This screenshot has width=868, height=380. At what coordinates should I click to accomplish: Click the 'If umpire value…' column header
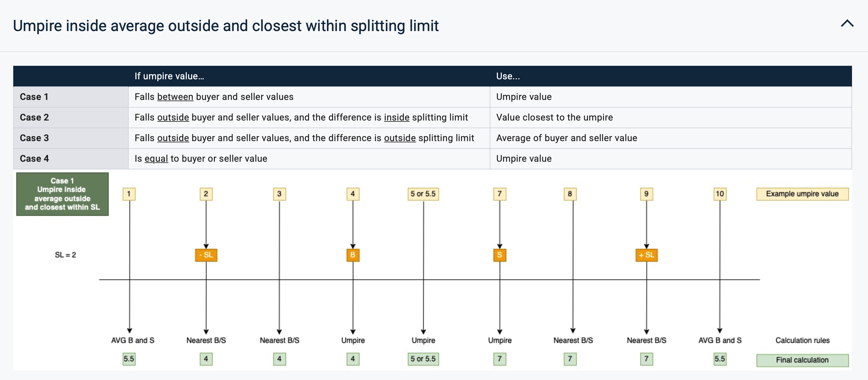pyautogui.click(x=169, y=76)
